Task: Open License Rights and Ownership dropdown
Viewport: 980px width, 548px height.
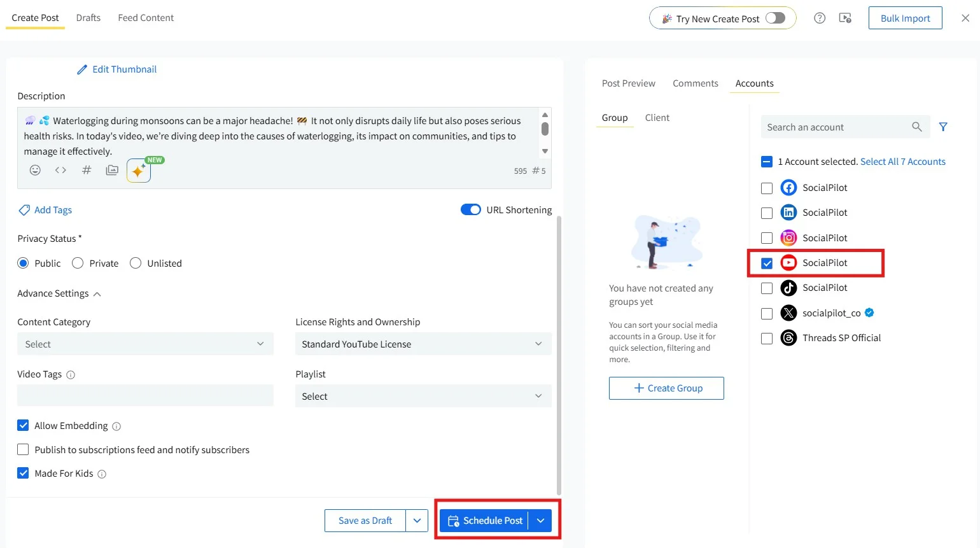Action: coord(423,344)
